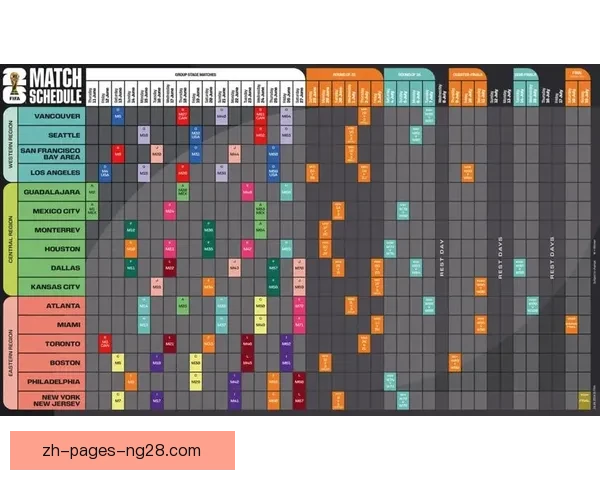Click the light green match cell in Monterrey row

pyautogui.click(x=261, y=230)
